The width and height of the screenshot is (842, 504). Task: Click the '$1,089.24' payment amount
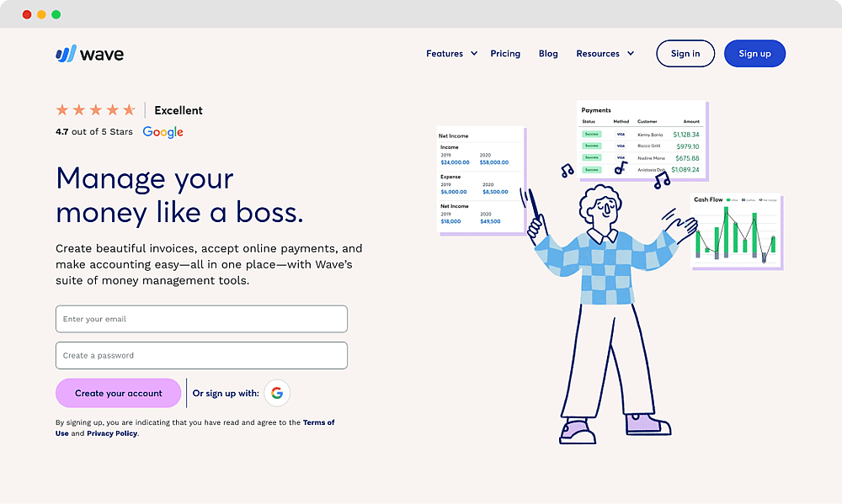point(685,170)
